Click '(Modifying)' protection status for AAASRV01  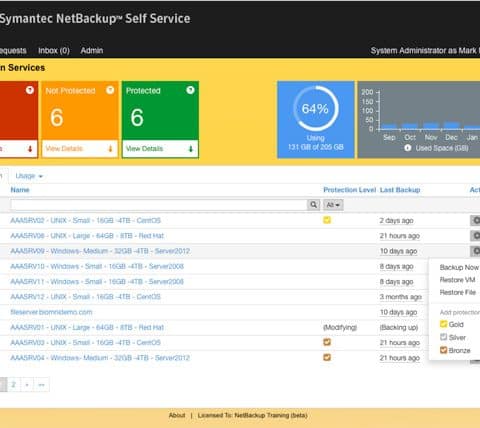click(340, 327)
